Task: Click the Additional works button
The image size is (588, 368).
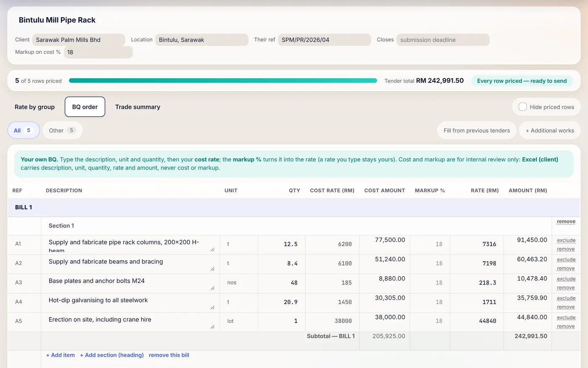Action: pos(550,130)
